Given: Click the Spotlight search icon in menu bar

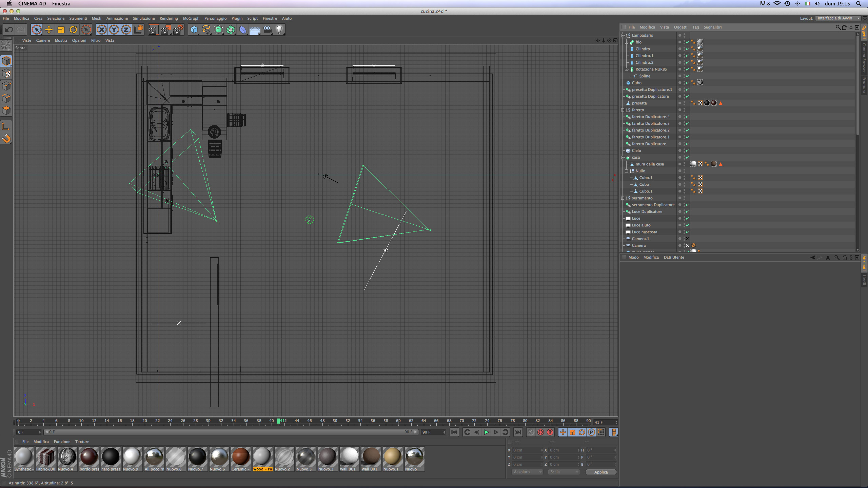Looking at the screenshot, I should tap(859, 4).
